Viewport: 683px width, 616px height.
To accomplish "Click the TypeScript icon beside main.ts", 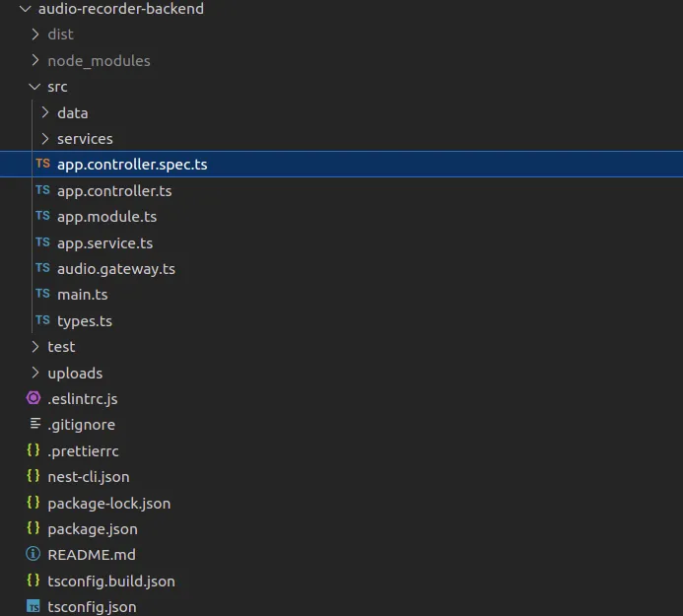I will (42, 295).
